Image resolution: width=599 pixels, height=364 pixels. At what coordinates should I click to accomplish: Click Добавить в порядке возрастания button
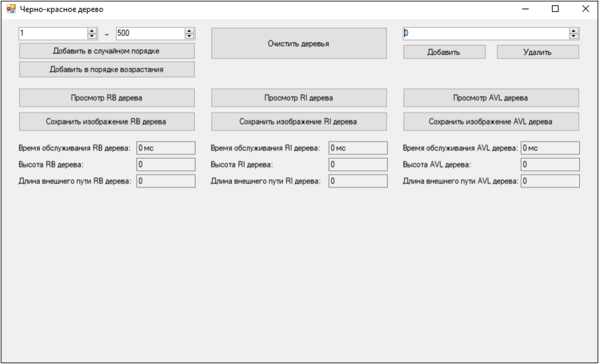[107, 69]
